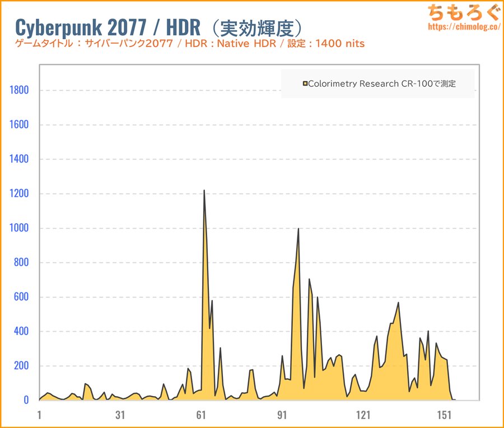This screenshot has width=504, height=428.
Task: Click the x-axis label 91
Action: (282, 415)
